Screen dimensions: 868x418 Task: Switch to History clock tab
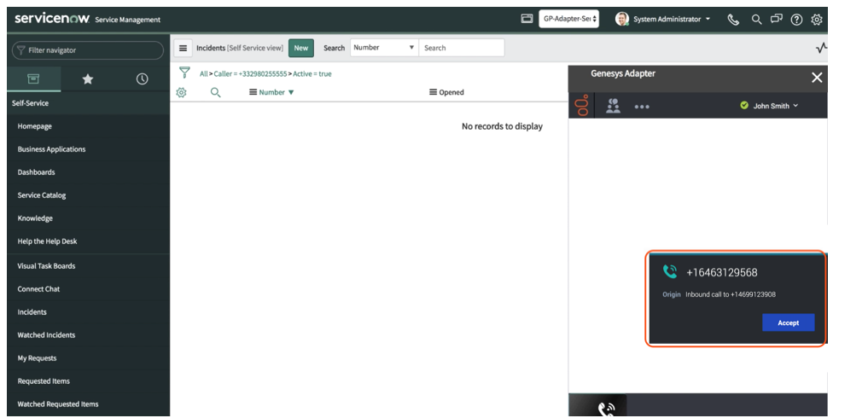point(142,79)
